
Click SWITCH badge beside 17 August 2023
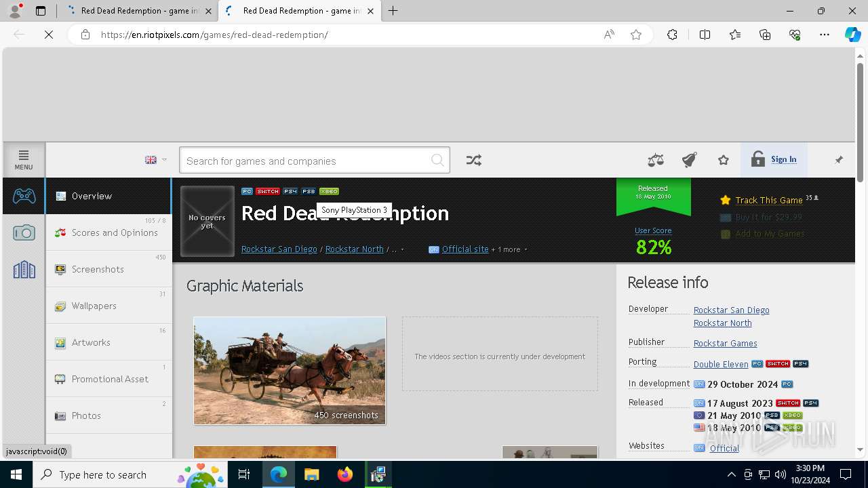tap(788, 403)
